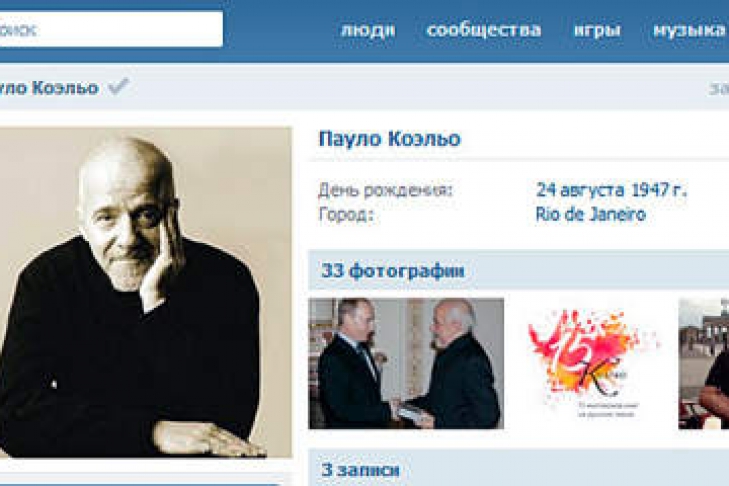The image size is (729, 486).
Task: Select the Пауло Коэльо profile name heading
Action: point(390,139)
